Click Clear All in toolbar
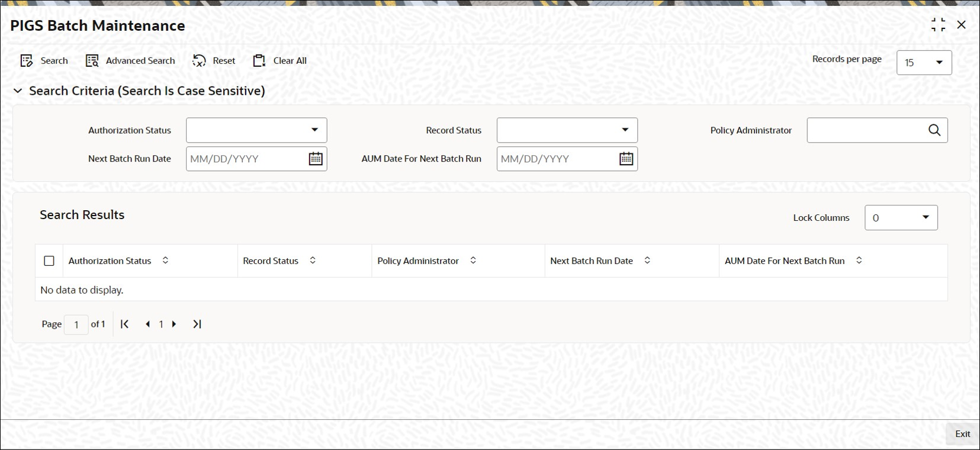Viewport: 980px width, 450px height. click(x=279, y=60)
